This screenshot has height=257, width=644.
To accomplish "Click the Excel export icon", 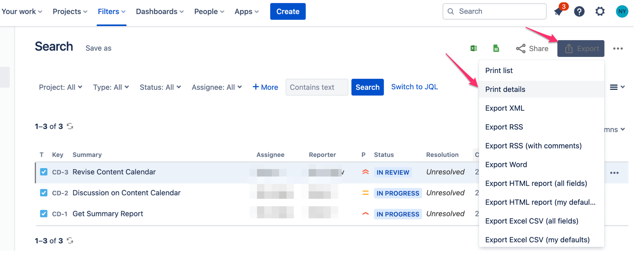I will [474, 48].
